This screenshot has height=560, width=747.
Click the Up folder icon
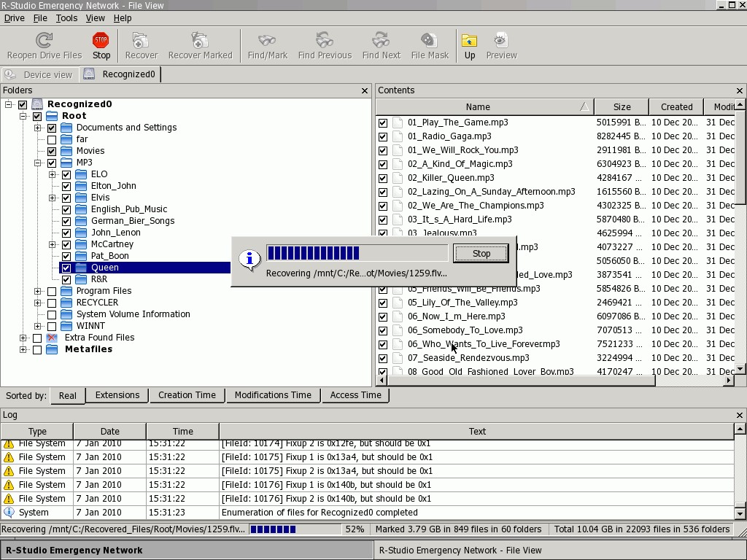(469, 40)
